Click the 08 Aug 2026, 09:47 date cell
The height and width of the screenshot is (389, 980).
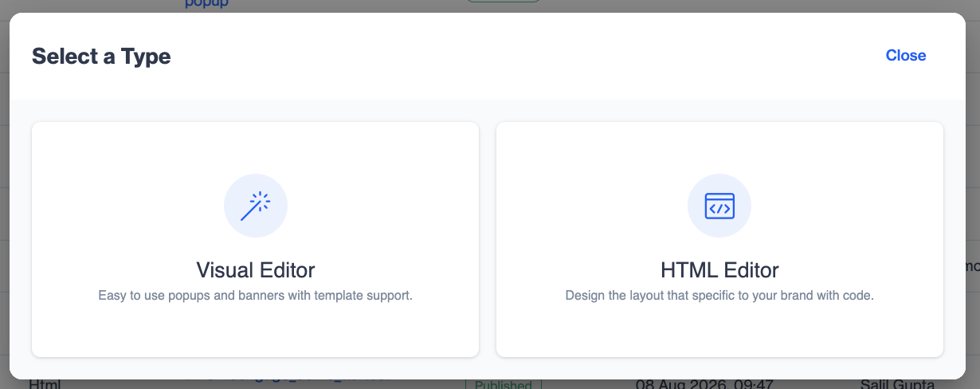point(704,384)
